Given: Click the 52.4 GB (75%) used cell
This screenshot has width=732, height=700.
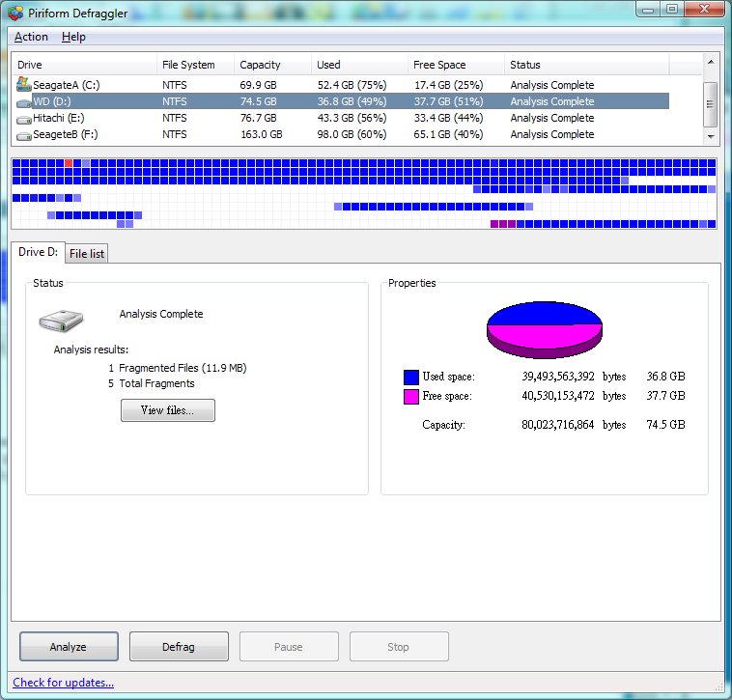Looking at the screenshot, I should 352,85.
